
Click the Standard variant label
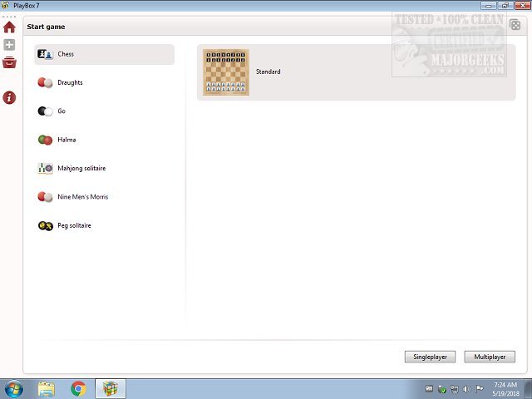(268, 71)
